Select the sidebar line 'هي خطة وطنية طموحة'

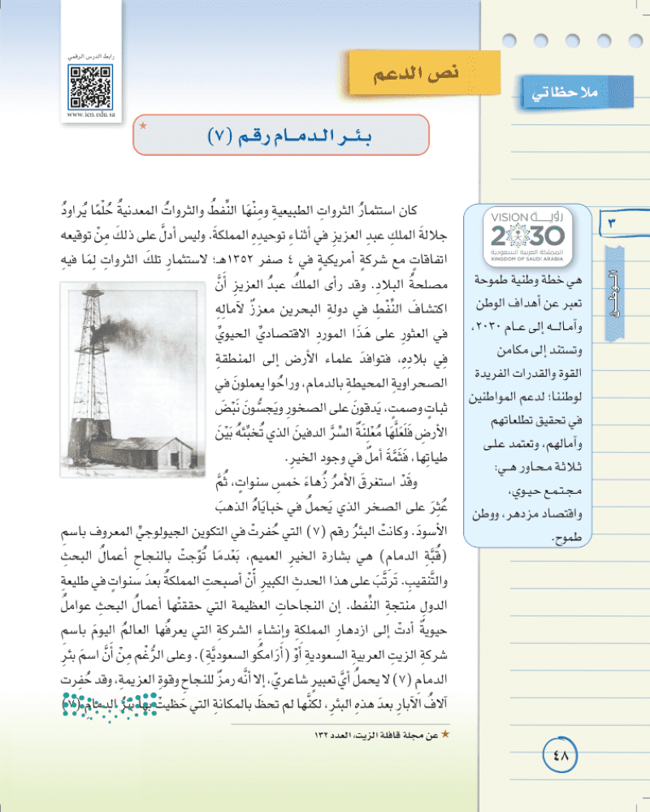[x=528, y=280]
